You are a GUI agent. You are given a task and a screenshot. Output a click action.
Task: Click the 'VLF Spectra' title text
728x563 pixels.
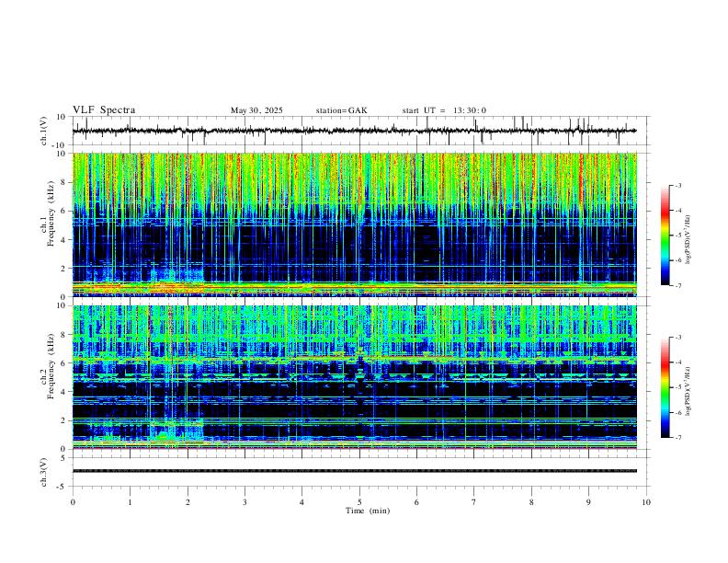click(x=104, y=110)
